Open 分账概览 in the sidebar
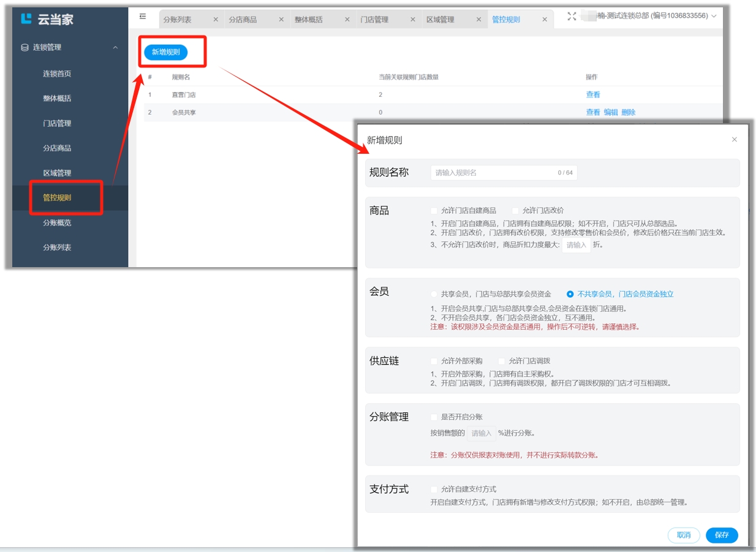The image size is (756, 552). 57,223
